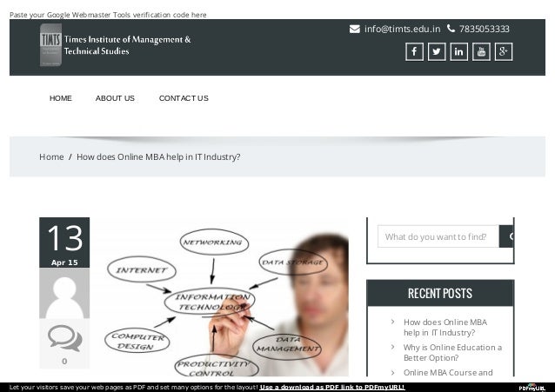The width and height of the screenshot is (555, 392).
Task: Click the PDFmyURL logo in footer bar
Action: (532, 387)
